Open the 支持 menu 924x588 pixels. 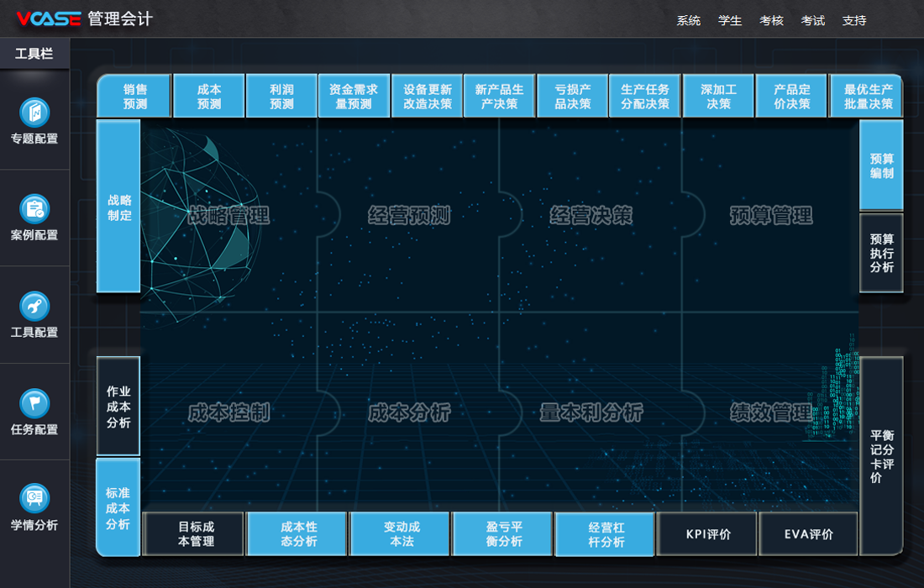coord(853,20)
